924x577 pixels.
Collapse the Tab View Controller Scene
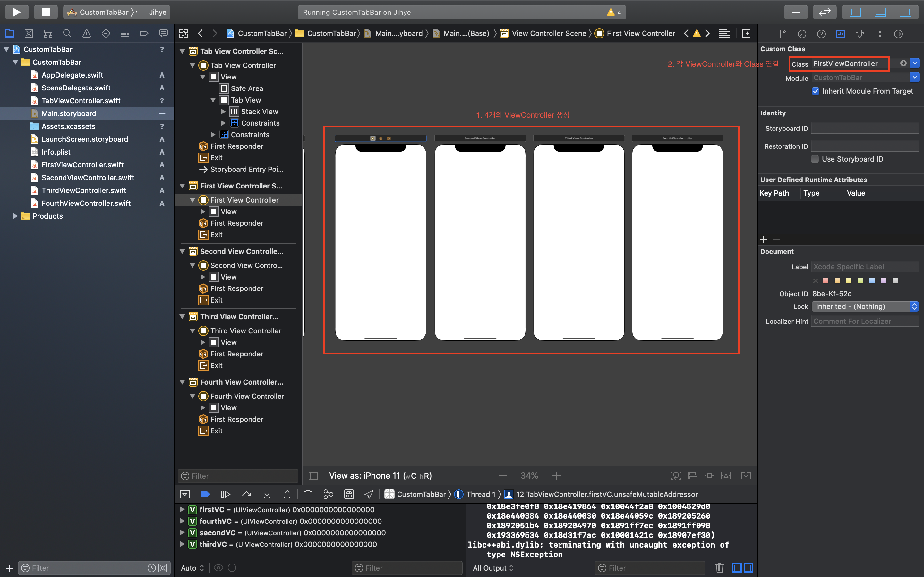[183, 51]
